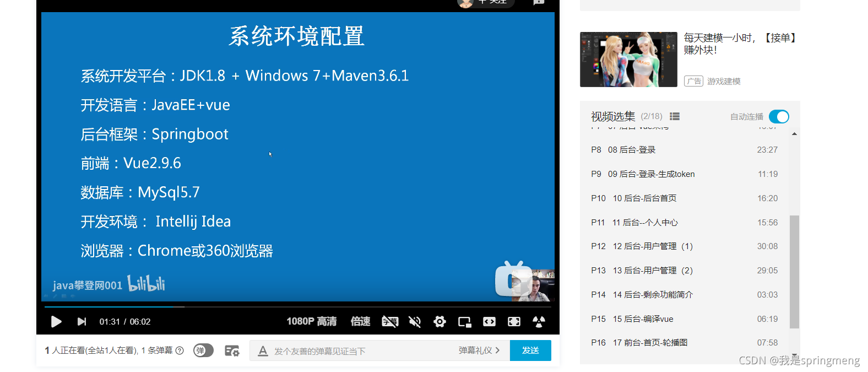This screenshot has height=372, width=868.
Task: Select episode P10 后台-后台首页
Action: (644, 198)
